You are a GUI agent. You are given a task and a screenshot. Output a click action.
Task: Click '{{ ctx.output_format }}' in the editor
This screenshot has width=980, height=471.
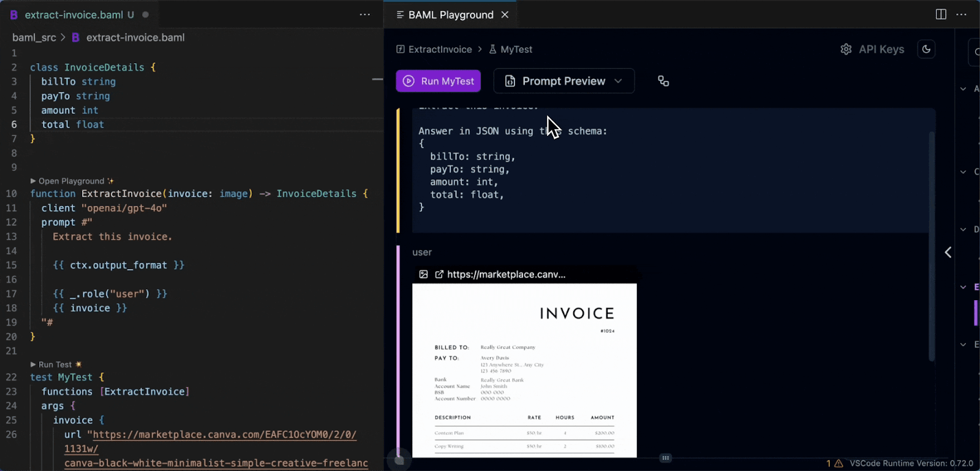(118, 265)
